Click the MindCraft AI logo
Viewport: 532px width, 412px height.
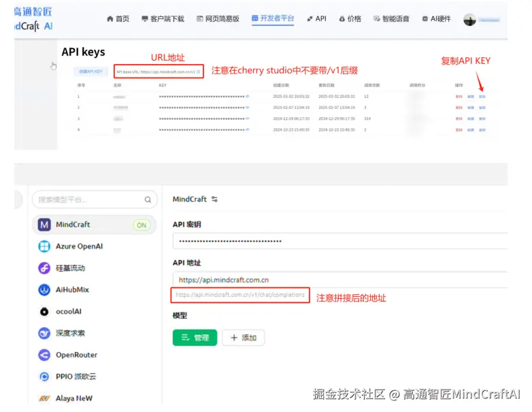(33, 19)
